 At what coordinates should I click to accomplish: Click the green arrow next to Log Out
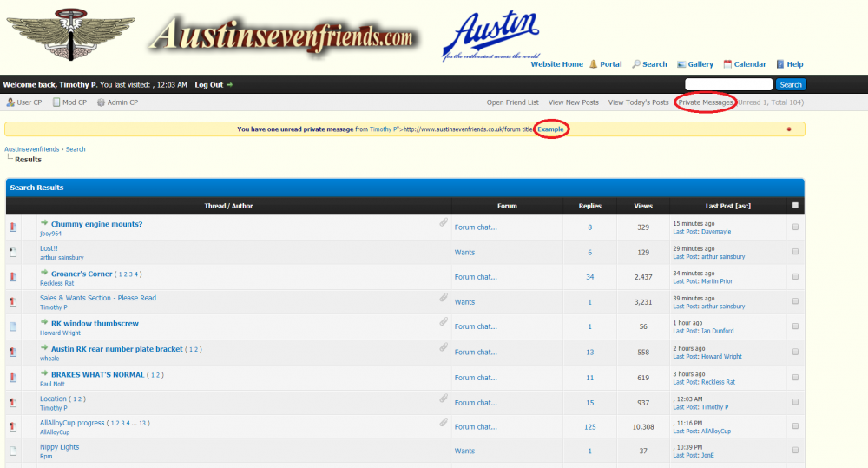point(230,85)
